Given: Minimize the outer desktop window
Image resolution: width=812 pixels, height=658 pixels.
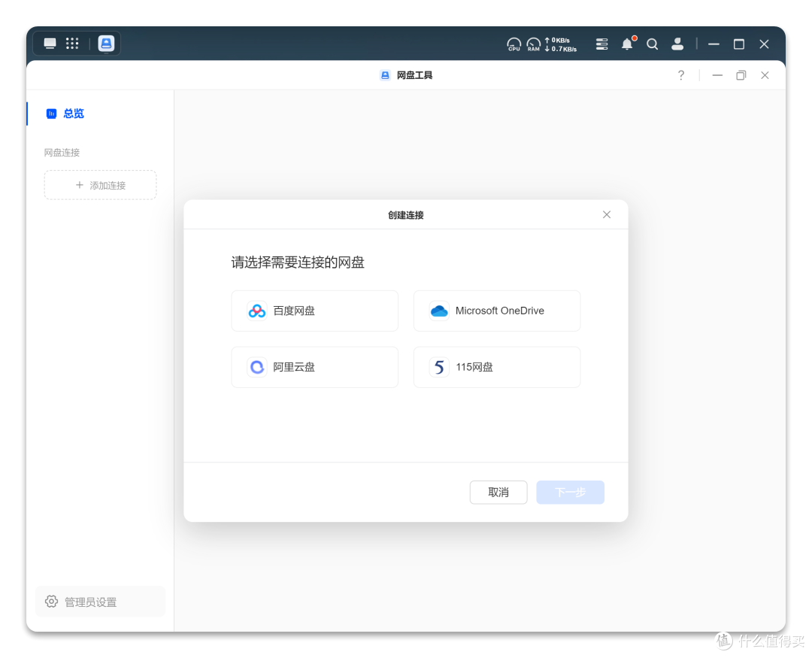Looking at the screenshot, I should tap(714, 44).
